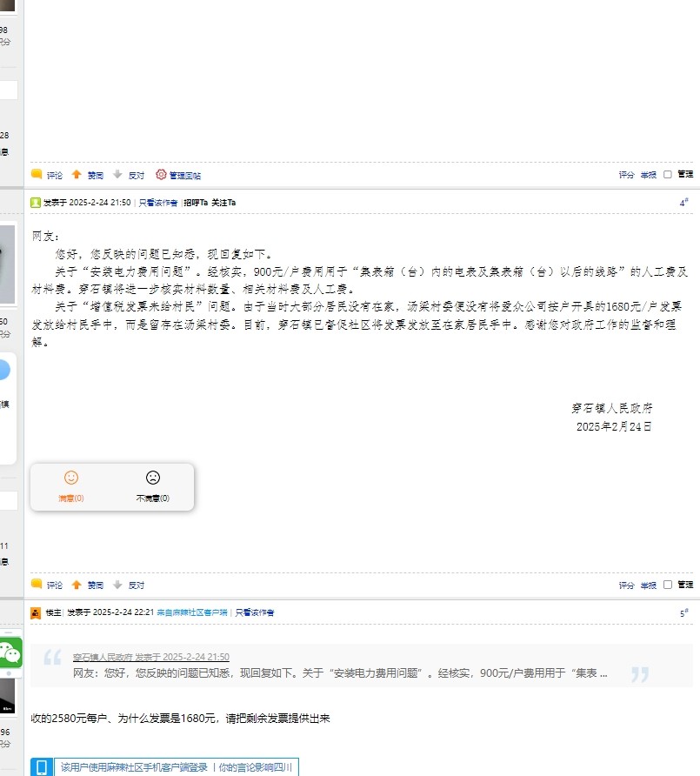The width and height of the screenshot is (700, 776).
Task: Click 招呼Ta link in post header
Action: click(x=195, y=202)
